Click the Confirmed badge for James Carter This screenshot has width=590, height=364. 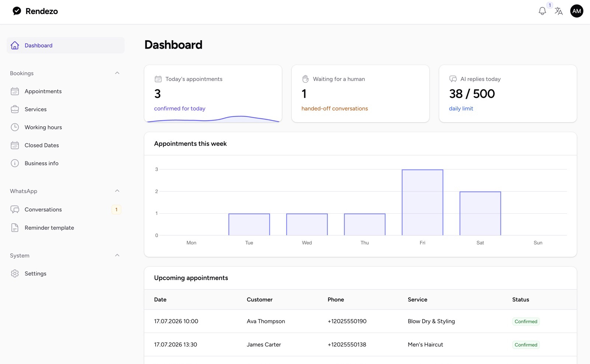(x=526, y=345)
